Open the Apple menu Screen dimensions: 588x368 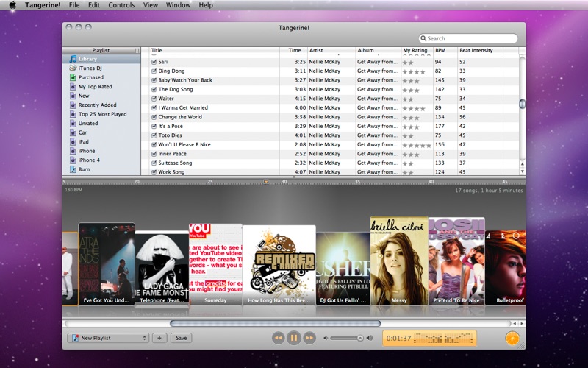pos(12,5)
